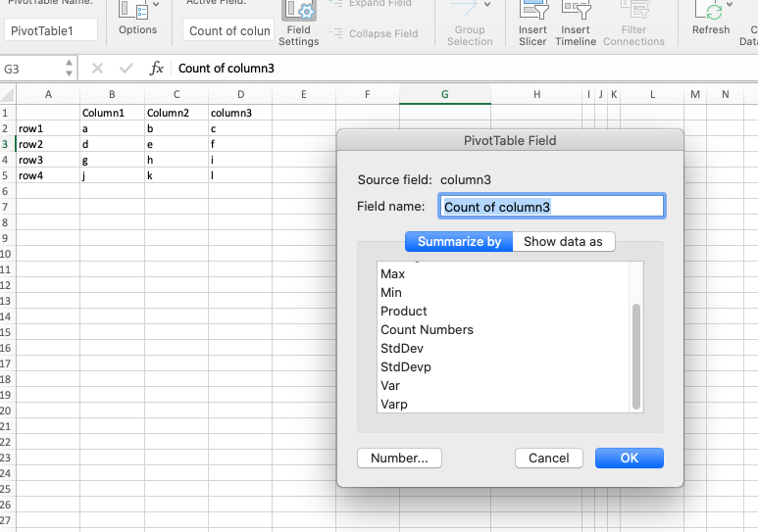Click Group Selection in ribbon
This screenshot has width=758, height=532.
[x=470, y=24]
